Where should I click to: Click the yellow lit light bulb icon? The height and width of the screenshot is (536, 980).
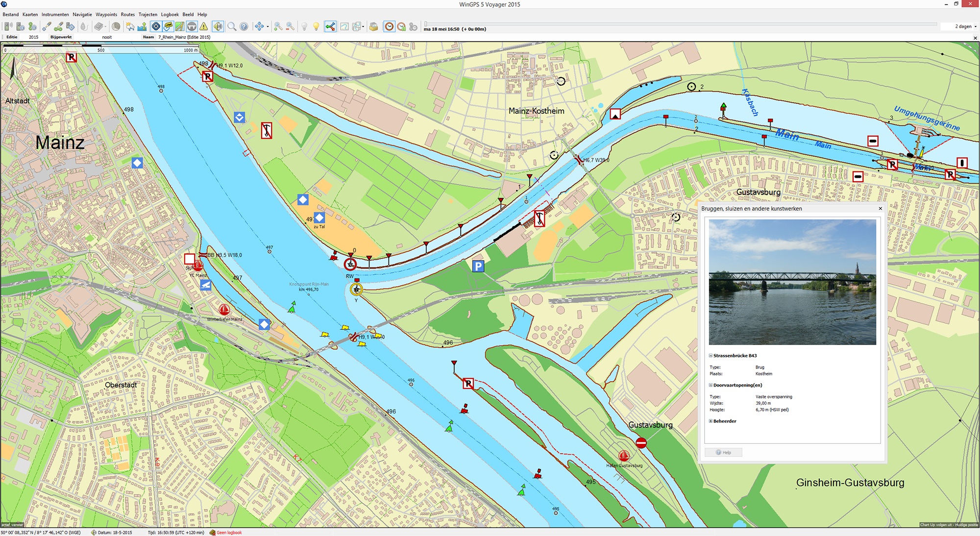click(x=316, y=26)
